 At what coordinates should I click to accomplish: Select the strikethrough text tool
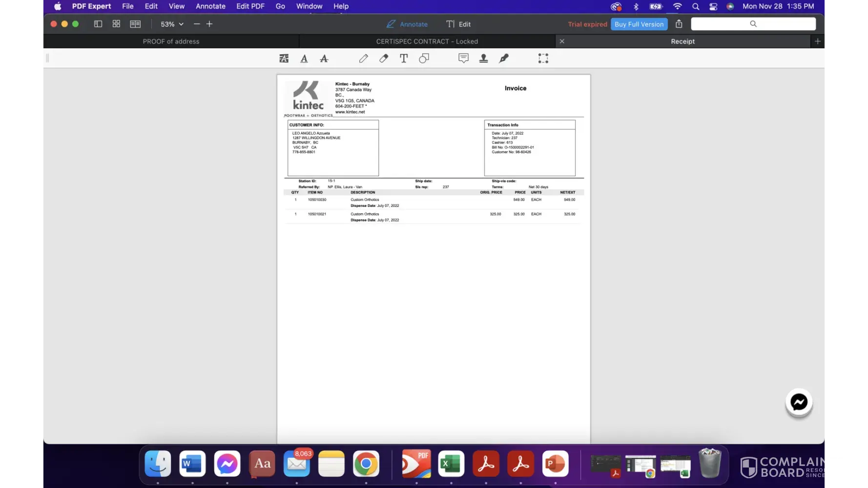coord(324,59)
